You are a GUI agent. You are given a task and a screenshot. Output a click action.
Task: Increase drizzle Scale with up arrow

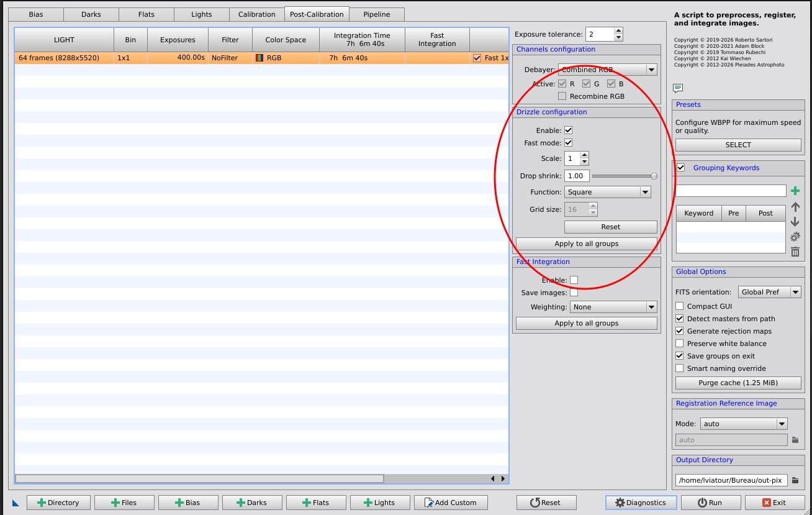point(584,155)
